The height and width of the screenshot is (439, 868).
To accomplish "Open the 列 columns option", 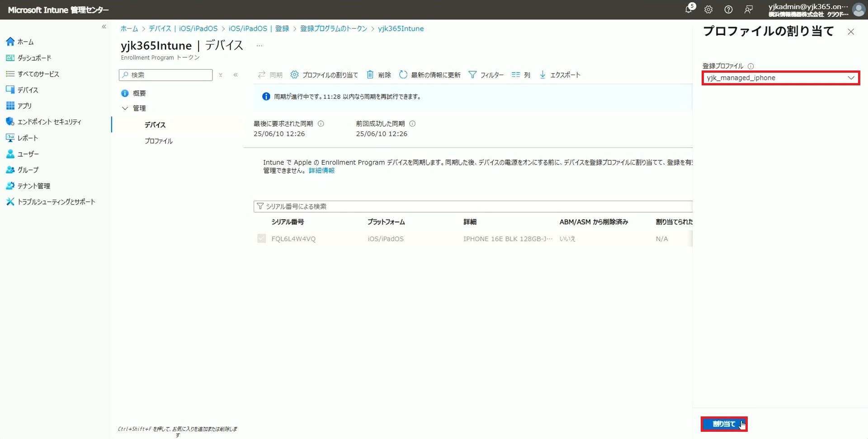I will [521, 75].
